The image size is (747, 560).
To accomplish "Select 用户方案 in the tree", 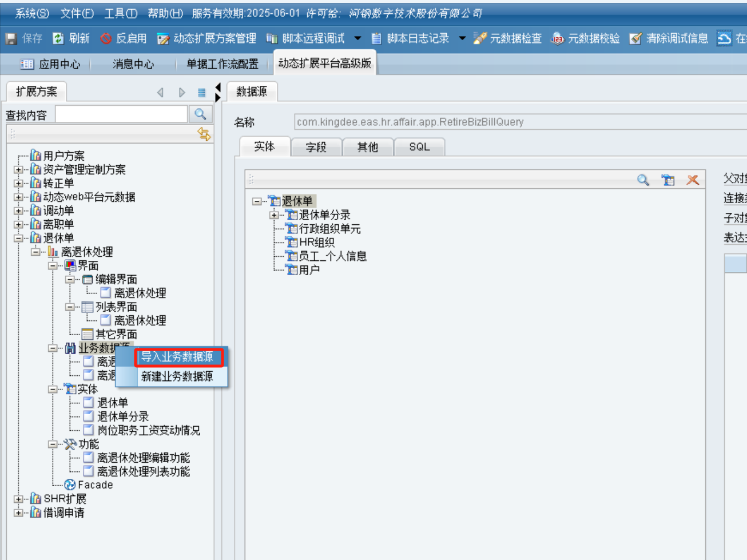I will 64,156.
